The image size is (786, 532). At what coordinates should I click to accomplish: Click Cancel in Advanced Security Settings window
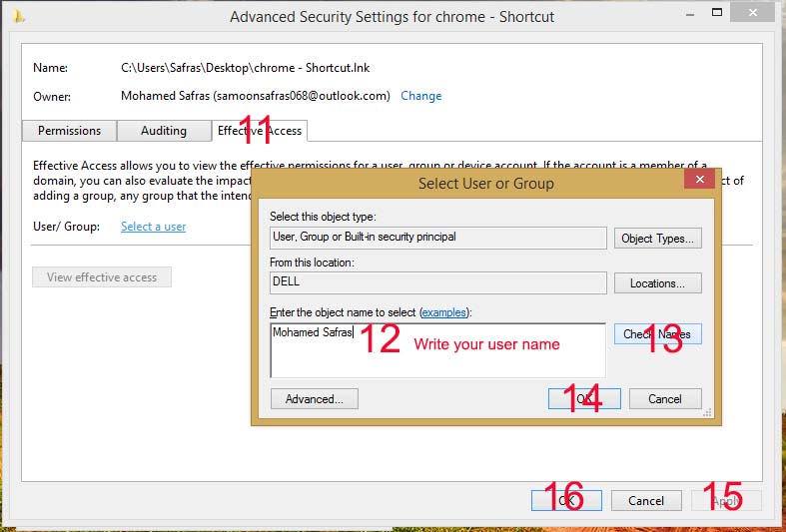point(645,501)
